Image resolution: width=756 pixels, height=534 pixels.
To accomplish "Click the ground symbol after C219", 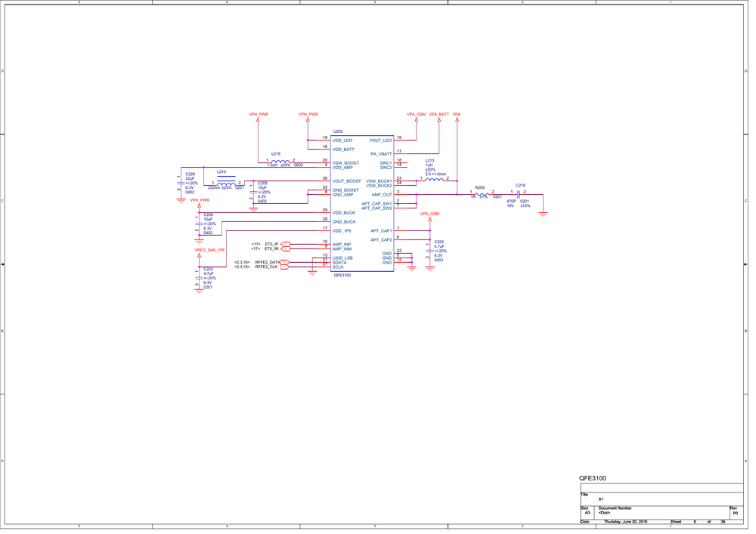I will (x=544, y=214).
